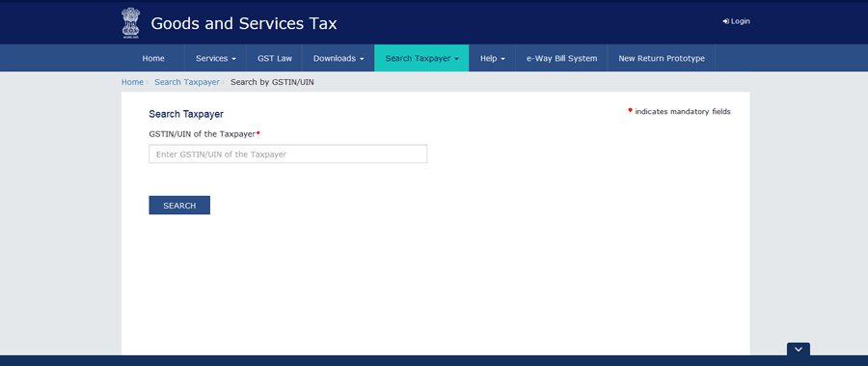Expand the footer chevron arrow

pos(799,350)
